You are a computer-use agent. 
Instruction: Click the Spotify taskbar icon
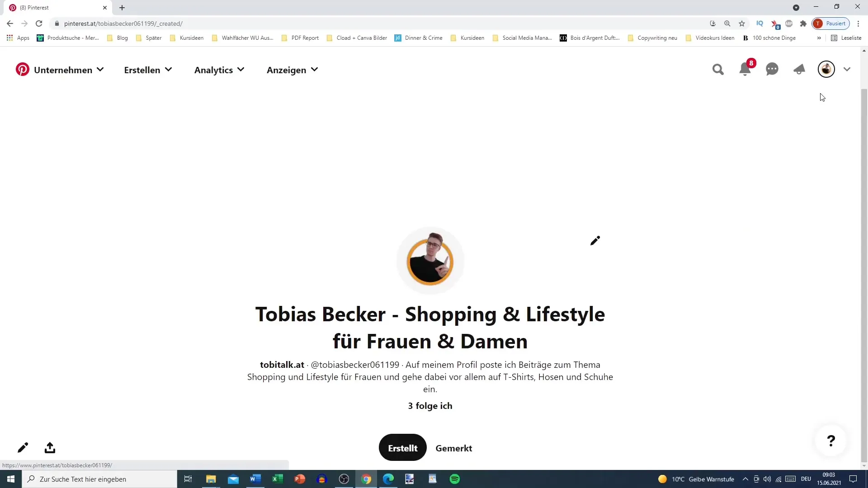[455, 479]
